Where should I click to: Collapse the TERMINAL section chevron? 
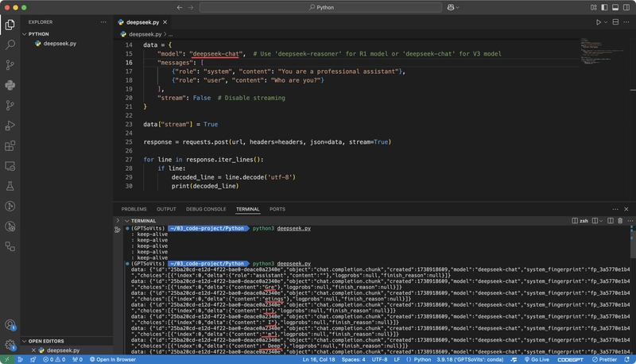127,221
